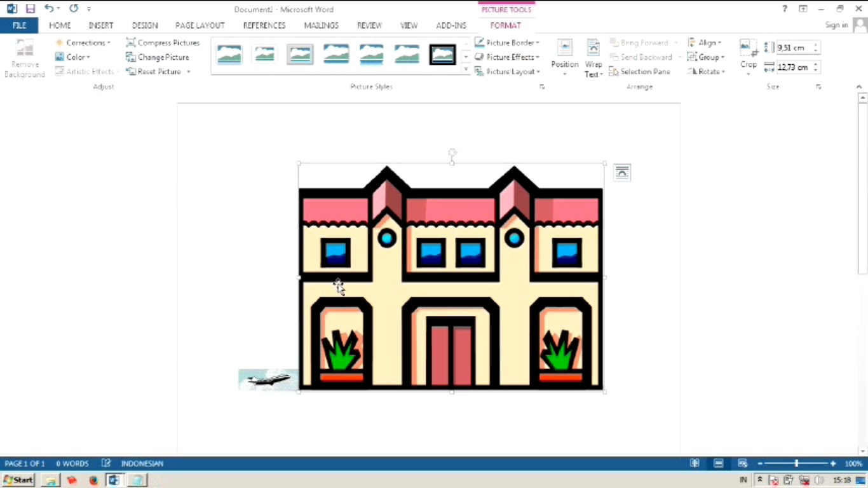Image resolution: width=868 pixels, height=488 pixels.
Task: Click Reset Picture
Action: click(x=158, y=71)
